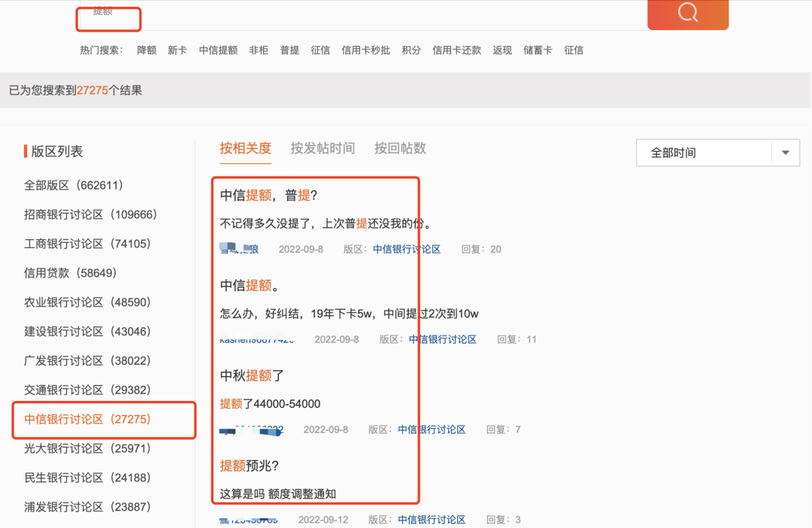The height and width of the screenshot is (528, 812).
Task: Select hot search term 积分
Action: click(x=411, y=50)
